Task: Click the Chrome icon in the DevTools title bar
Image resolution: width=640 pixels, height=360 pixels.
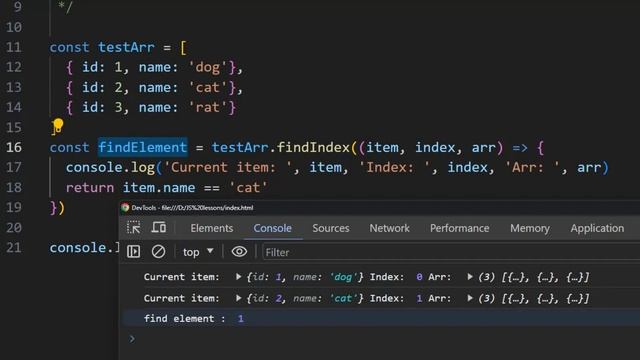Action: click(125, 208)
